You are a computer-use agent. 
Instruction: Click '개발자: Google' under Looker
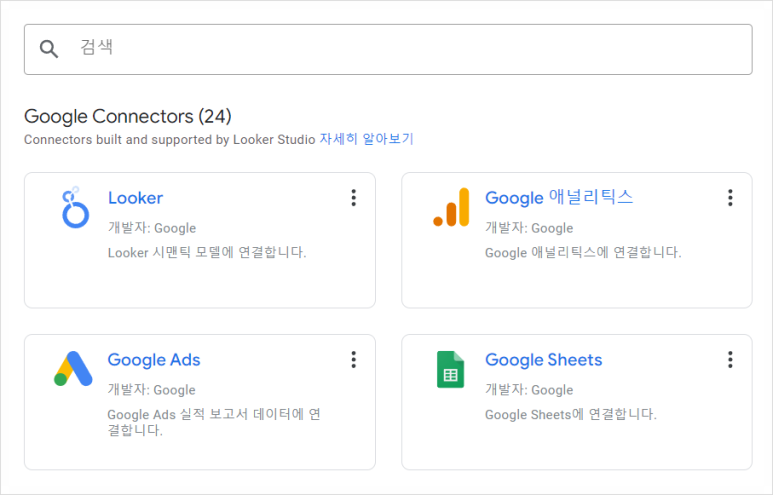coord(152,228)
